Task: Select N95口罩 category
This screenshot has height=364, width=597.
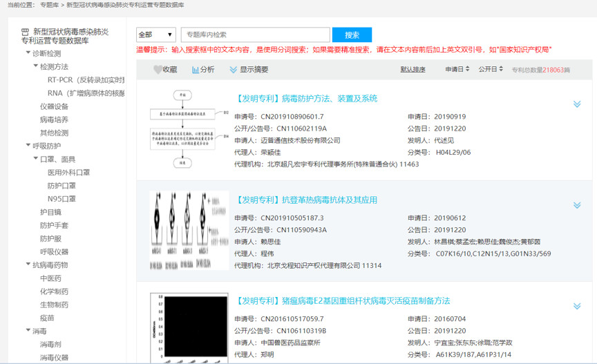Action: pyautogui.click(x=61, y=199)
